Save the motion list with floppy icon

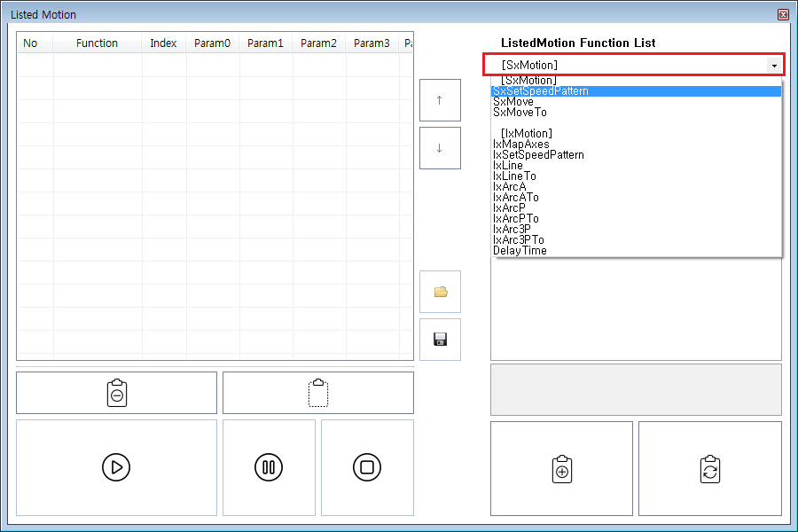[x=440, y=340]
